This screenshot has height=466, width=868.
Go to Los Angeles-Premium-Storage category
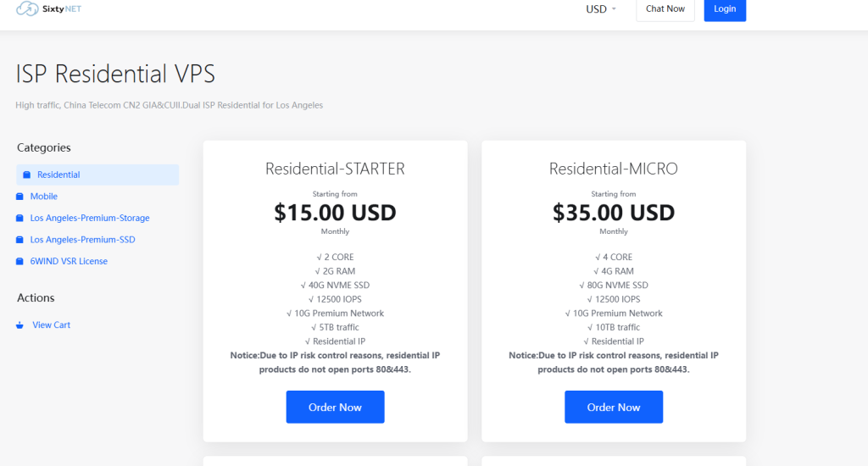(x=90, y=219)
